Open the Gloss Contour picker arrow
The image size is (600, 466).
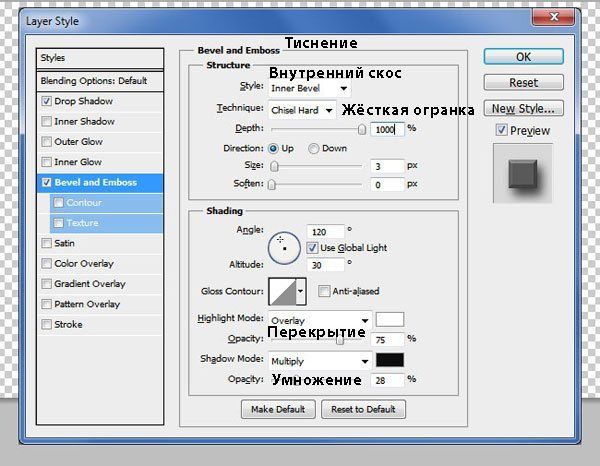tap(301, 292)
